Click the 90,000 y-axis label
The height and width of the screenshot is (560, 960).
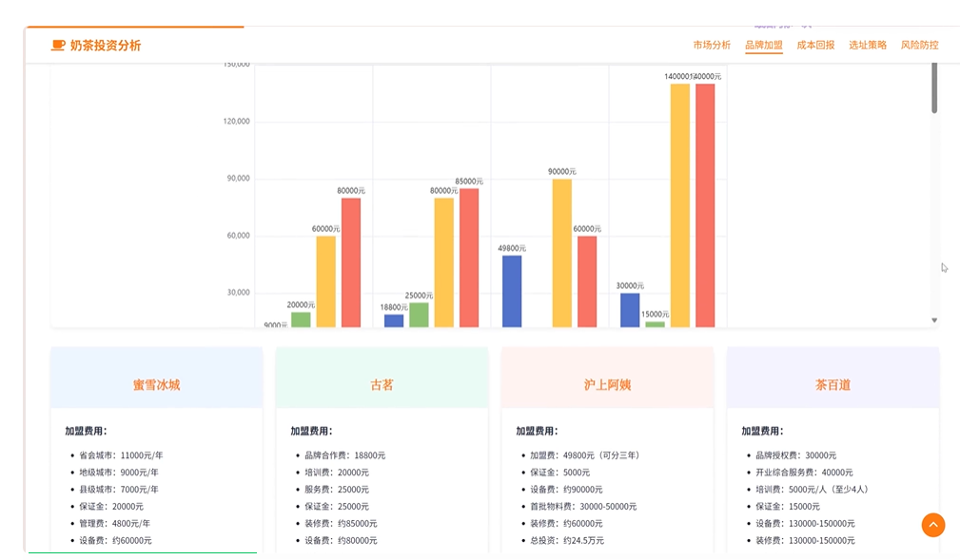point(238,178)
